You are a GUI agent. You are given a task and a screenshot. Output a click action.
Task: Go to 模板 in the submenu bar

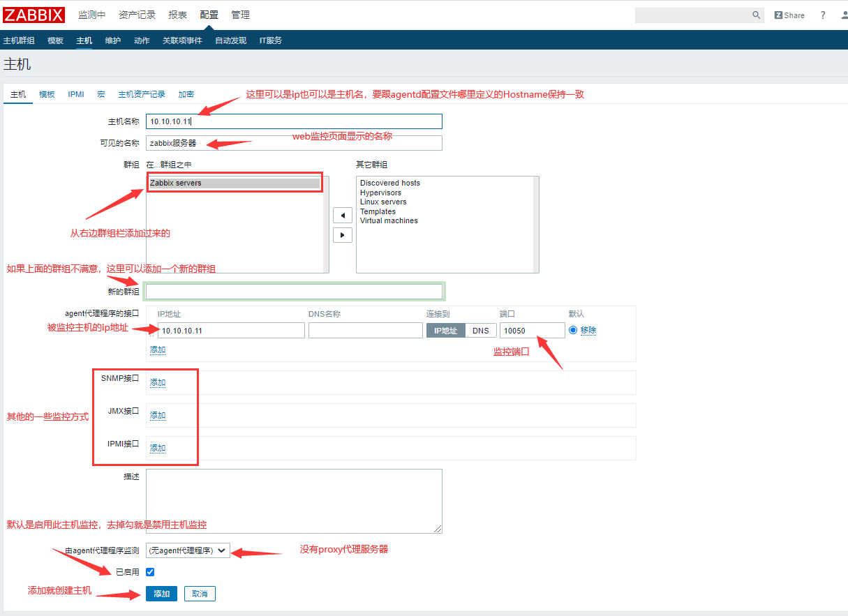(55, 40)
